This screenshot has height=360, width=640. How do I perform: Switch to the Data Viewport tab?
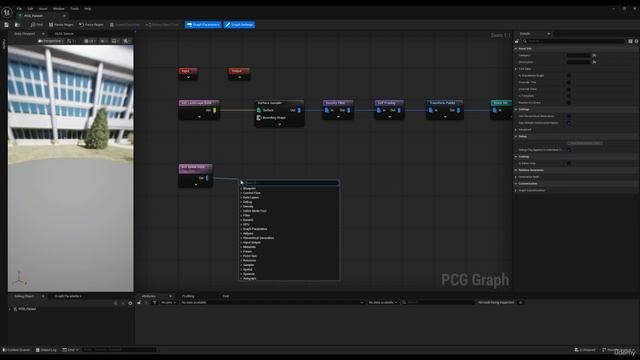(x=24, y=34)
